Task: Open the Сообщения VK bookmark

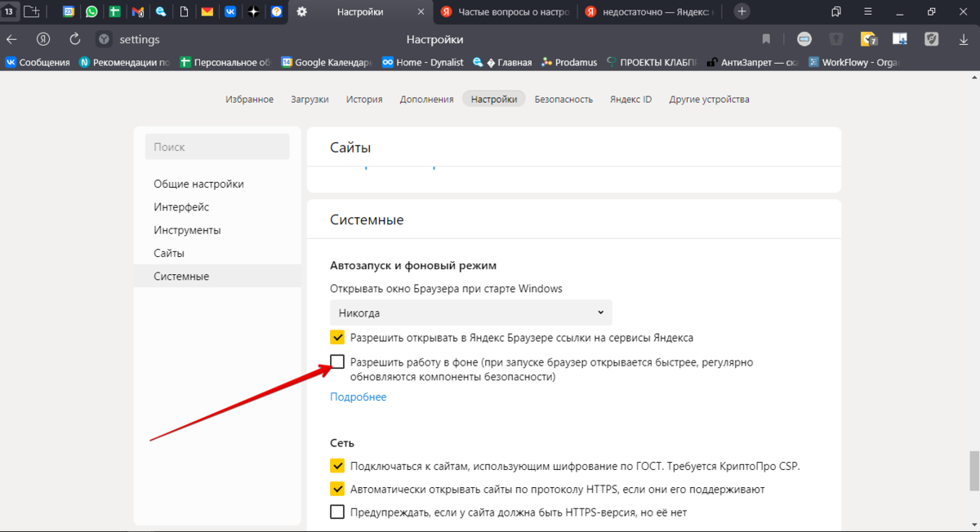Action: coord(38,62)
